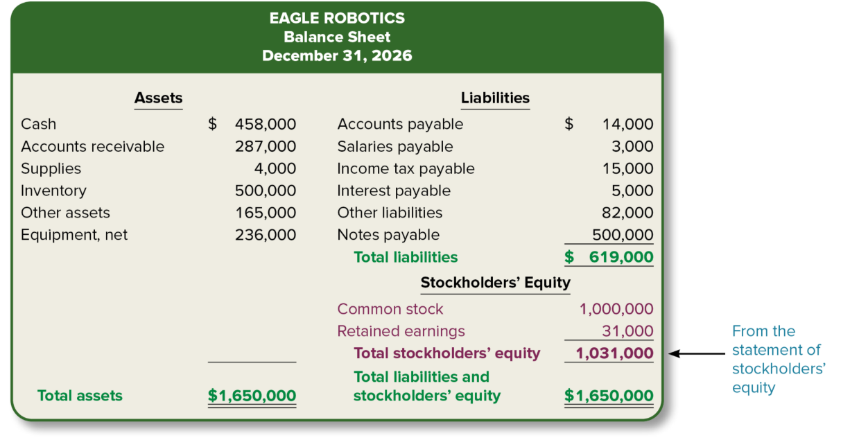Select the Cash row label
Viewport: 868px width, 440px height.
39,124
